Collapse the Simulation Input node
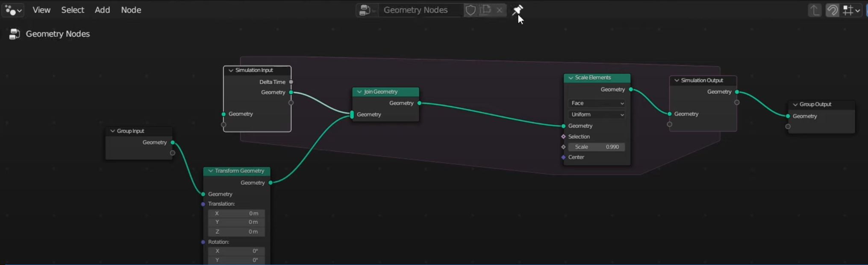This screenshot has width=868, height=265. pos(231,70)
